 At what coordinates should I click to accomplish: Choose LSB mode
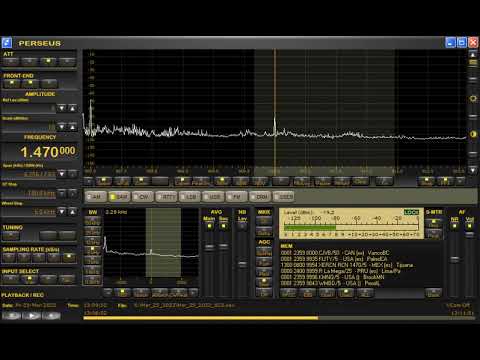tap(190, 197)
